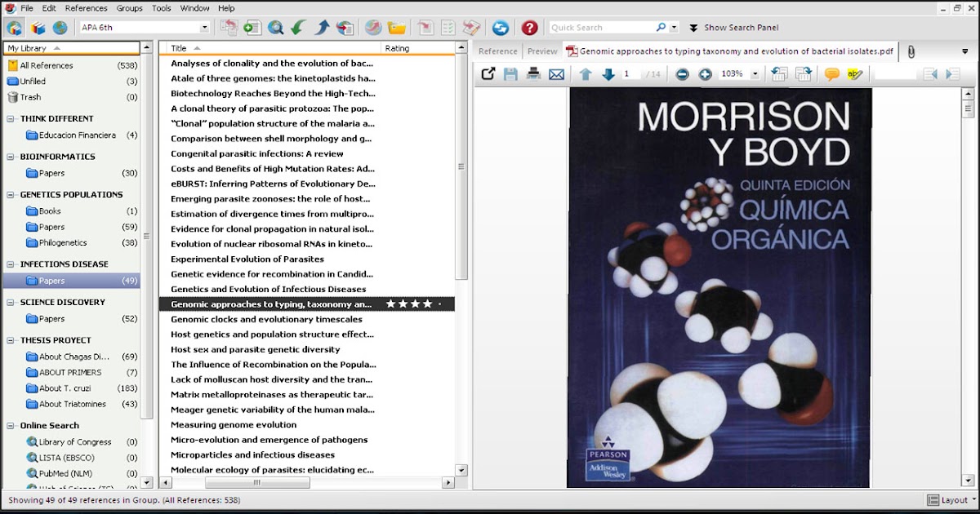Screen dimensions: 980x514
Task: Open the Quick Search options dropdown arrow
Action: [674, 28]
